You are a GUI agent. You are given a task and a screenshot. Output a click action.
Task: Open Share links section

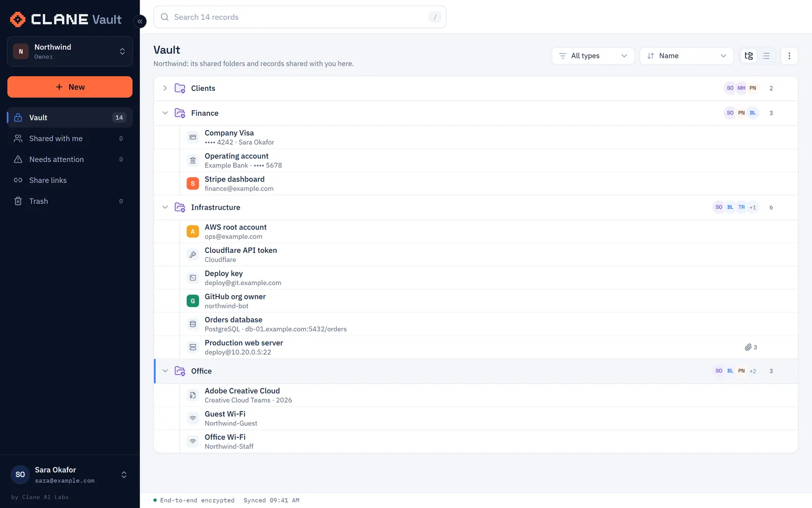pyautogui.click(x=70, y=180)
